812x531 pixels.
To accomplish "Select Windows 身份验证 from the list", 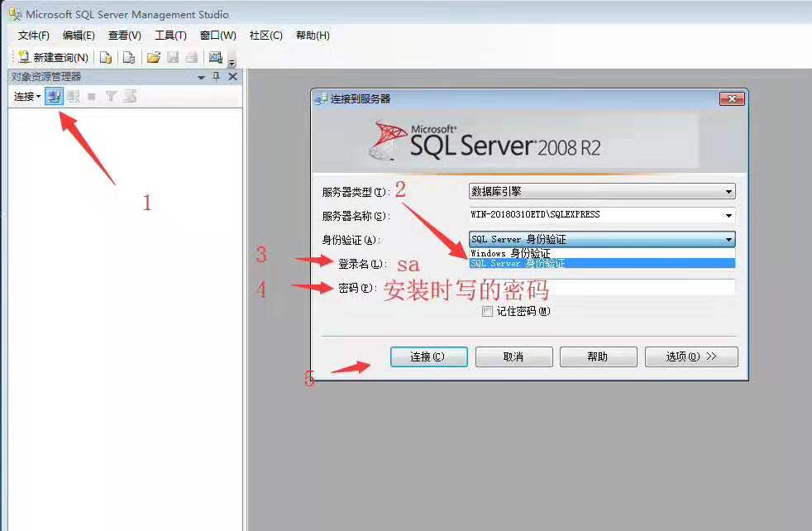I will (509, 253).
